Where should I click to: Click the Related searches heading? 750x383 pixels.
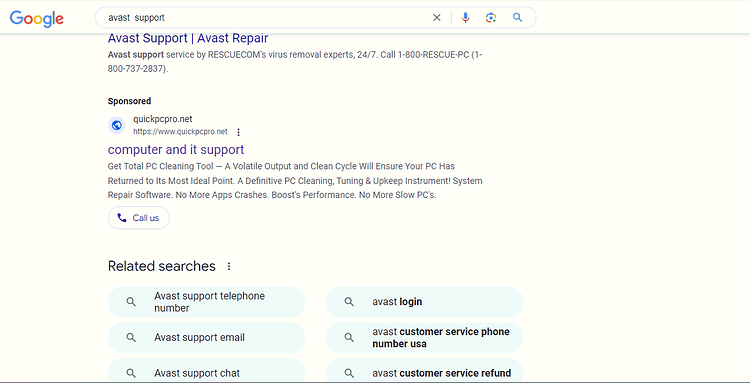(x=162, y=266)
